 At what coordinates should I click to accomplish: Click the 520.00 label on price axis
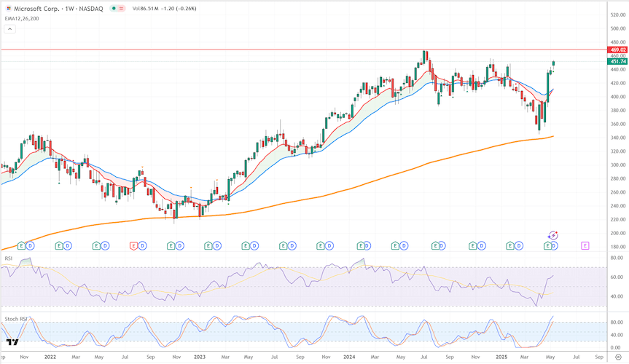(x=618, y=15)
